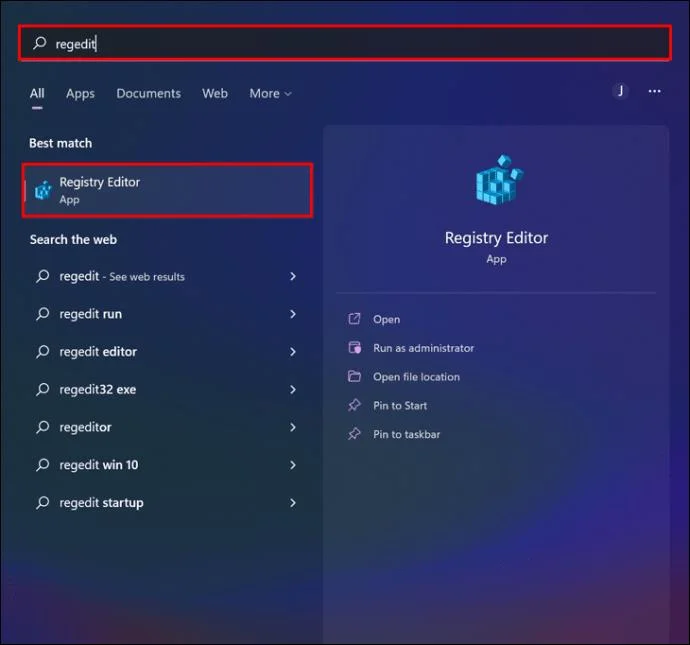Expand chevron next to 'regedit startup'

pos(293,503)
